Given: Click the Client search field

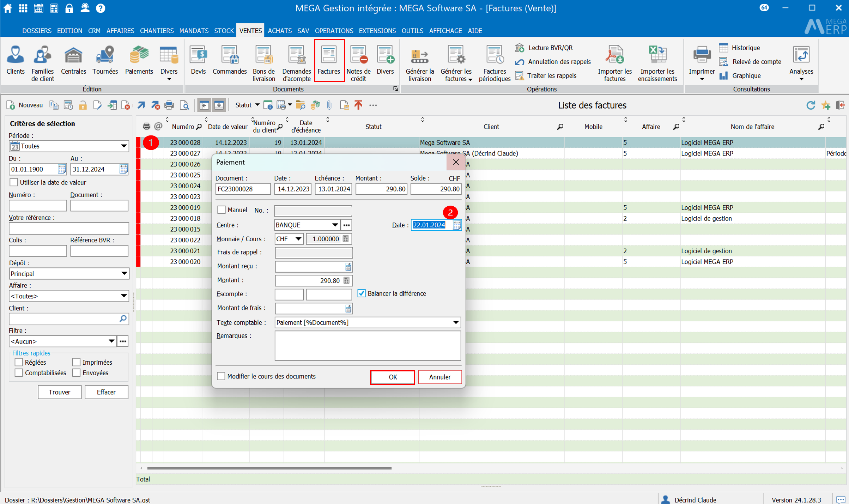Looking at the screenshot, I should coord(69,319).
